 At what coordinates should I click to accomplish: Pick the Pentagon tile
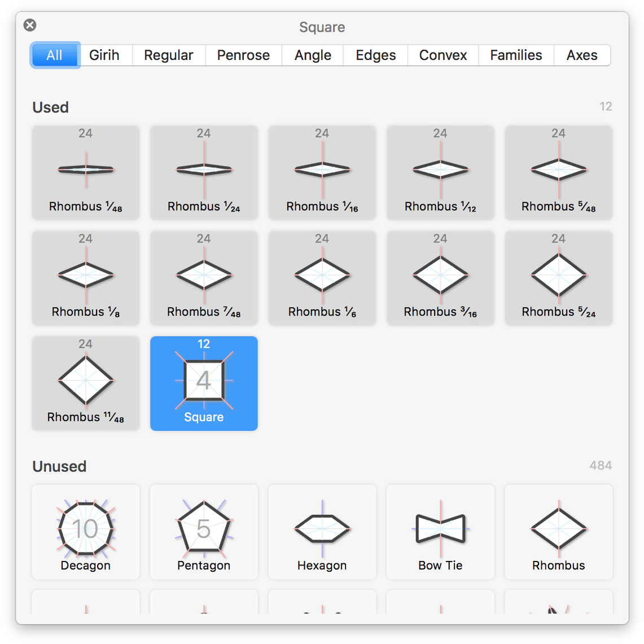pos(204,531)
